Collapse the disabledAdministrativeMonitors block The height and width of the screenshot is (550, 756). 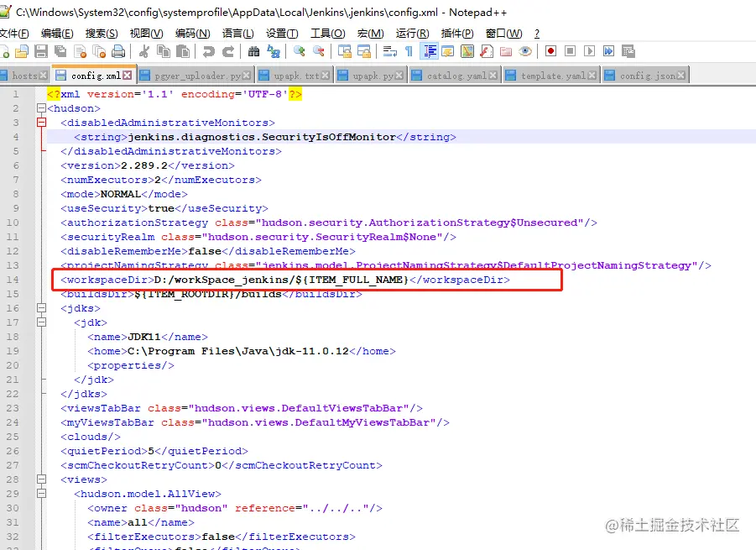pos(41,122)
